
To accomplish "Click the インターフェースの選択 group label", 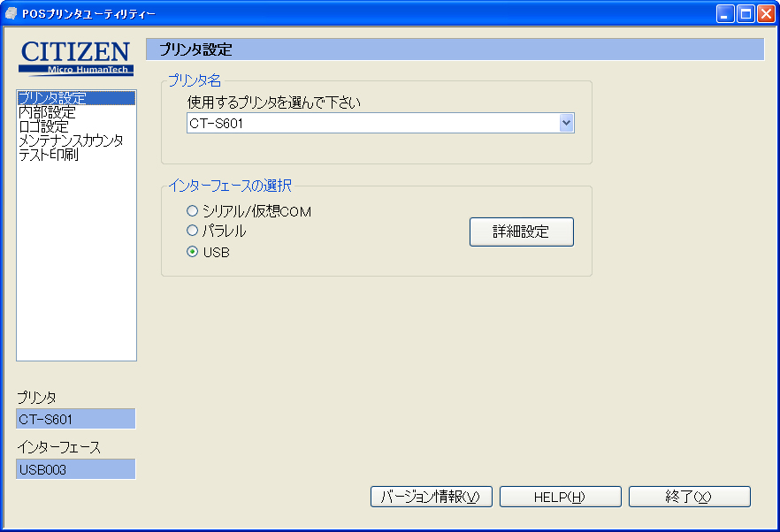I will [x=230, y=186].
